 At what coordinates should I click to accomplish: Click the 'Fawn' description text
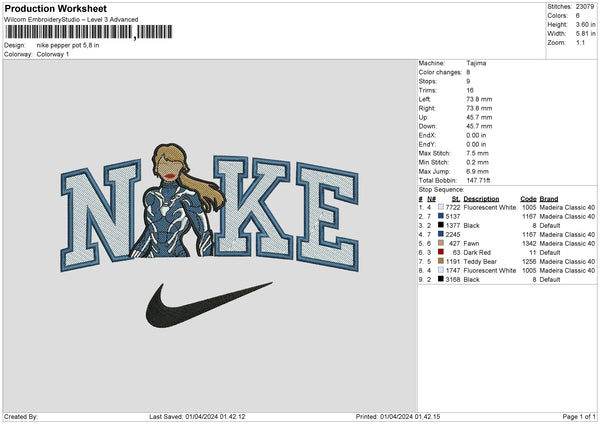click(x=471, y=243)
